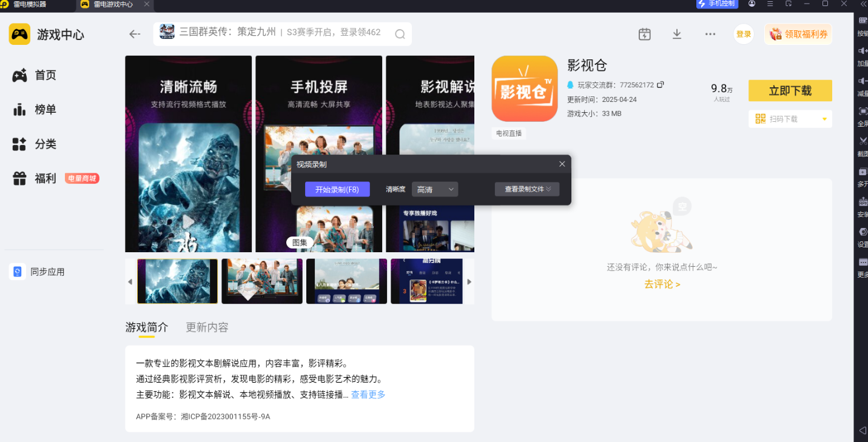
Task: Open the reservation calendar icon near the top right
Action: [644, 34]
